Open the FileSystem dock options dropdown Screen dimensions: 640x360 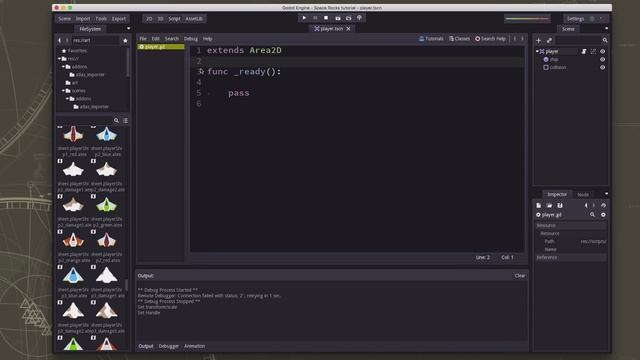tap(129, 29)
